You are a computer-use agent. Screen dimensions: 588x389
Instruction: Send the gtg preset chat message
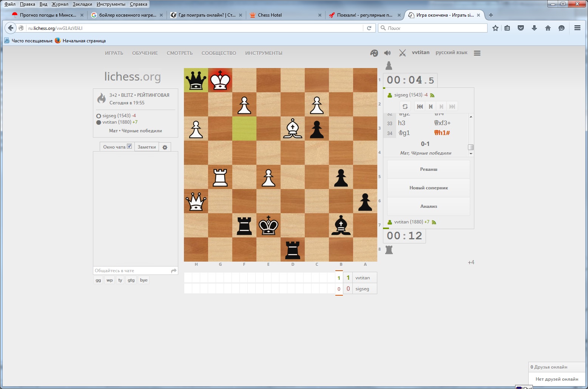131,280
